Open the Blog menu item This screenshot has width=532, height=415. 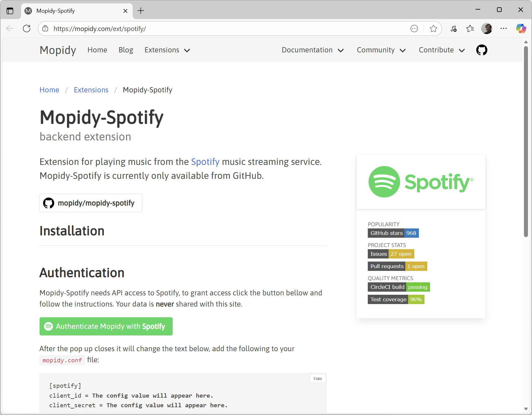click(126, 50)
